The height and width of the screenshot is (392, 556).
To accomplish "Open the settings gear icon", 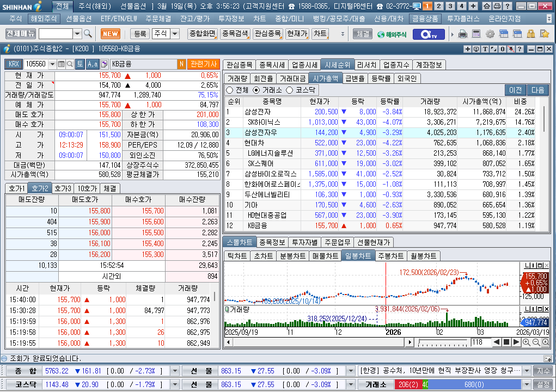I will pos(490,34).
